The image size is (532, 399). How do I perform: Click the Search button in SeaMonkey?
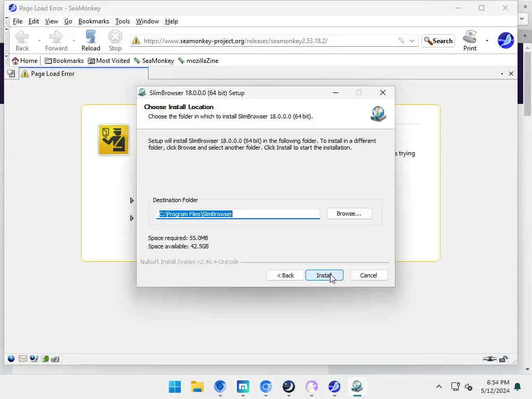[x=438, y=41]
